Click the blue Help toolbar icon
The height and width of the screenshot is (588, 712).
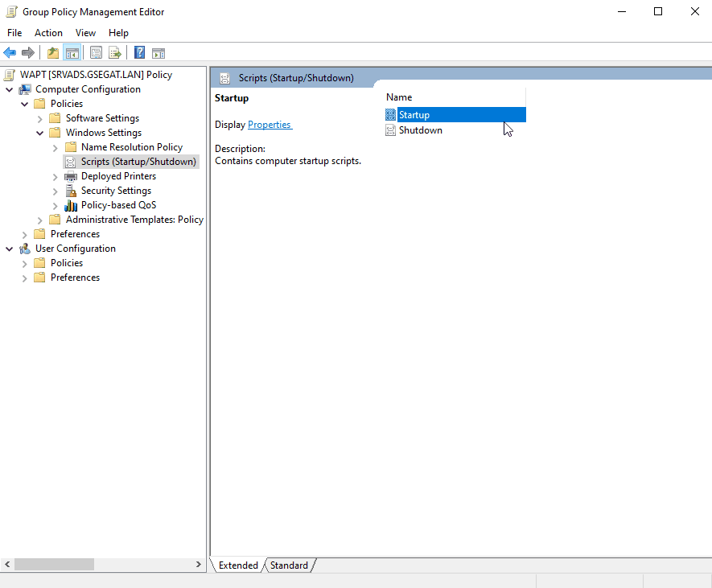pos(139,53)
